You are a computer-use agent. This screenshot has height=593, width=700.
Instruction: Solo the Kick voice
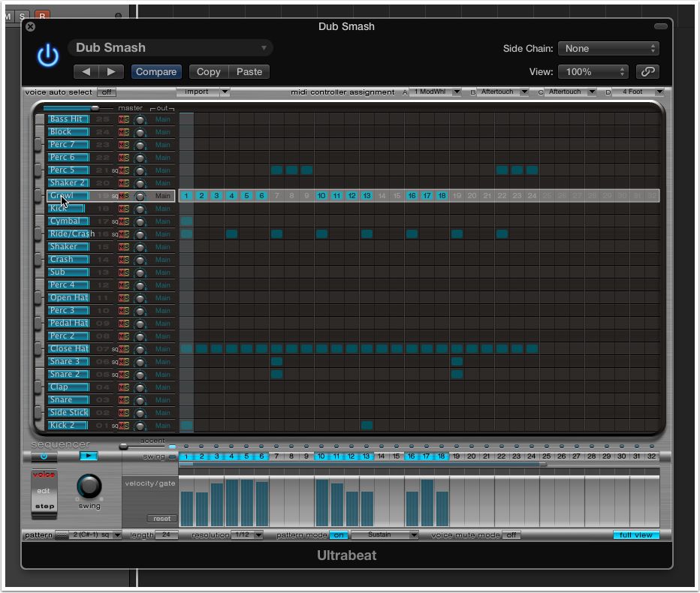tap(126, 209)
